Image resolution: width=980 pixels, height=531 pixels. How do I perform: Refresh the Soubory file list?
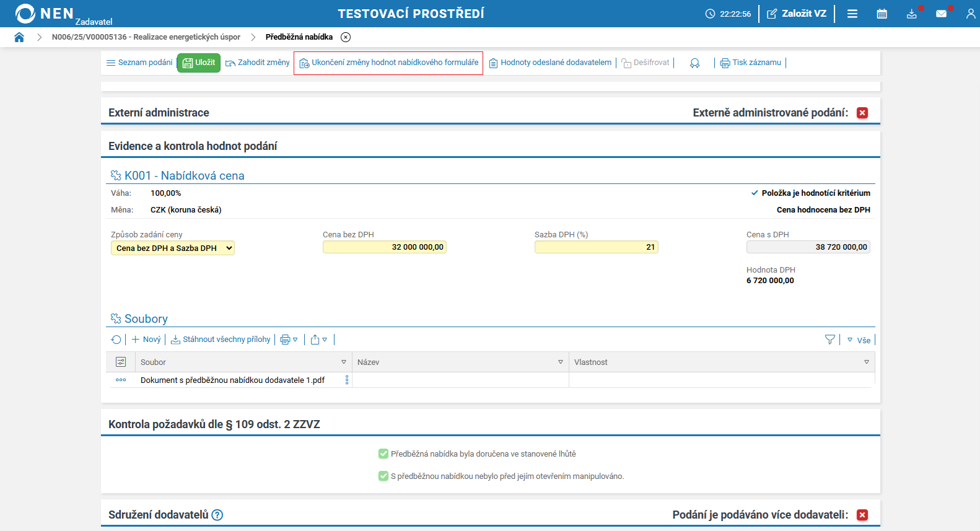(x=116, y=340)
